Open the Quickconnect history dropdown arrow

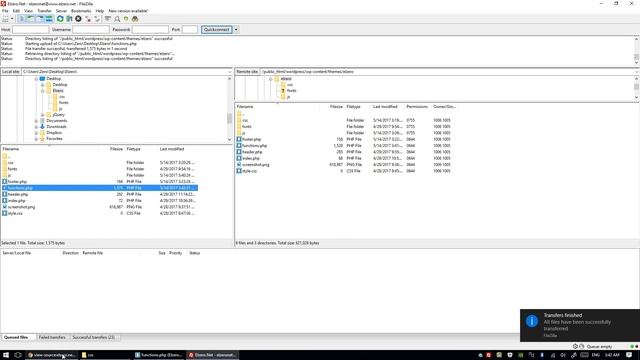[x=236, y=29]
